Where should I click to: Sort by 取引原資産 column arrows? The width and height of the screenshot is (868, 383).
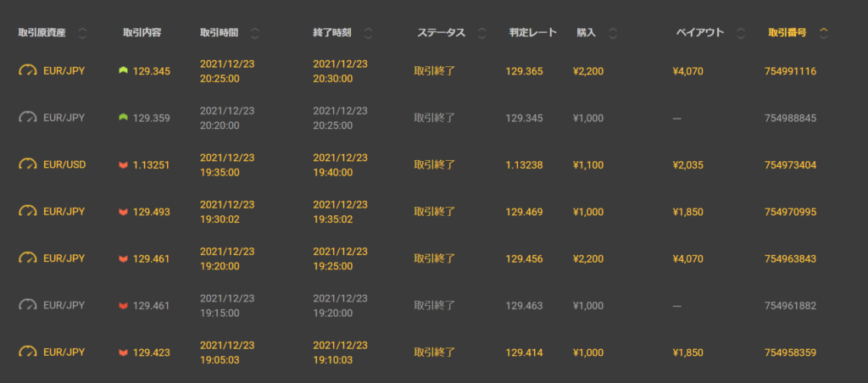[82, 33]
